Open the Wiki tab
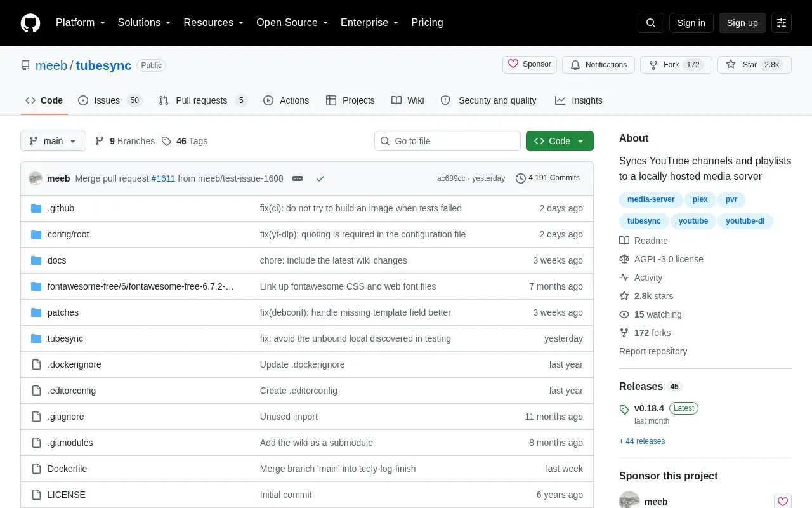The width and height of the screenshot is (812, 508). point(408,100)
